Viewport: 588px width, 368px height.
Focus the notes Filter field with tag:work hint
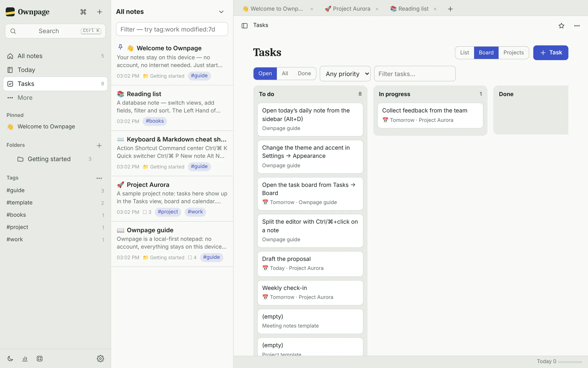tap(172, 29)
